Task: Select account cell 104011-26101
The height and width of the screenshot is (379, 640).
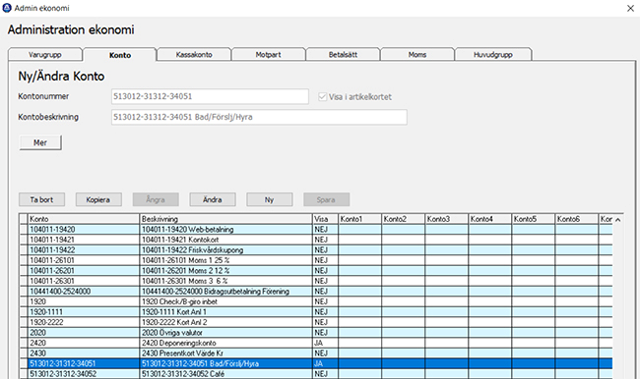Action: tap(84, 260)
